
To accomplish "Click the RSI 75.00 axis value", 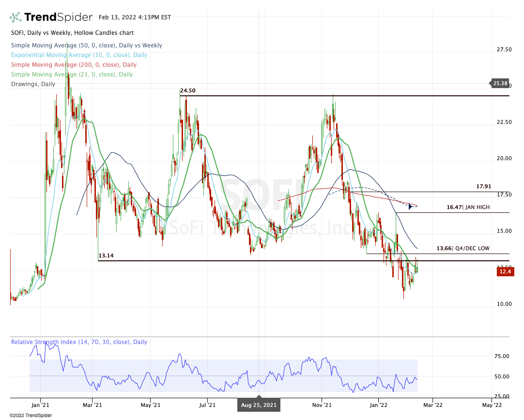I will click(502, 356).
